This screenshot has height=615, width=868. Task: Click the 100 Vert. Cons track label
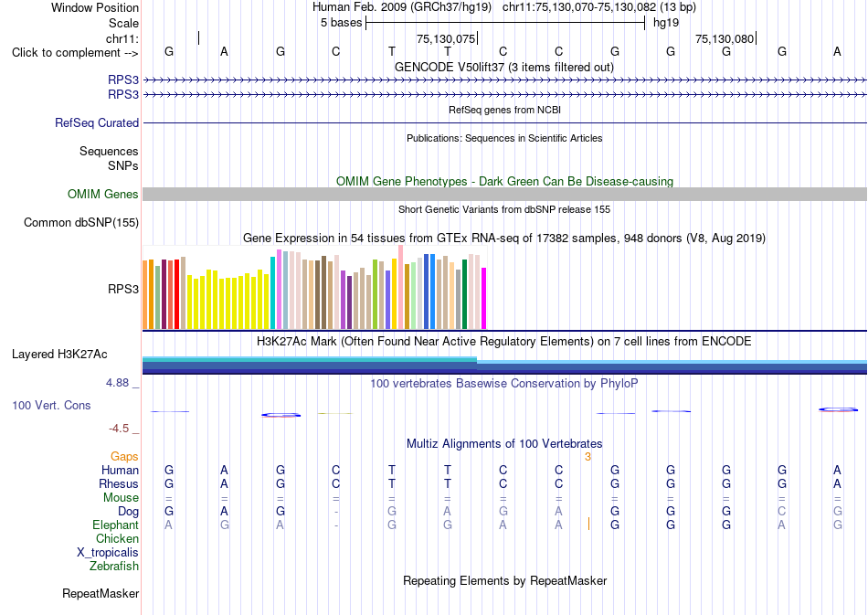click(x=51, y=405)
